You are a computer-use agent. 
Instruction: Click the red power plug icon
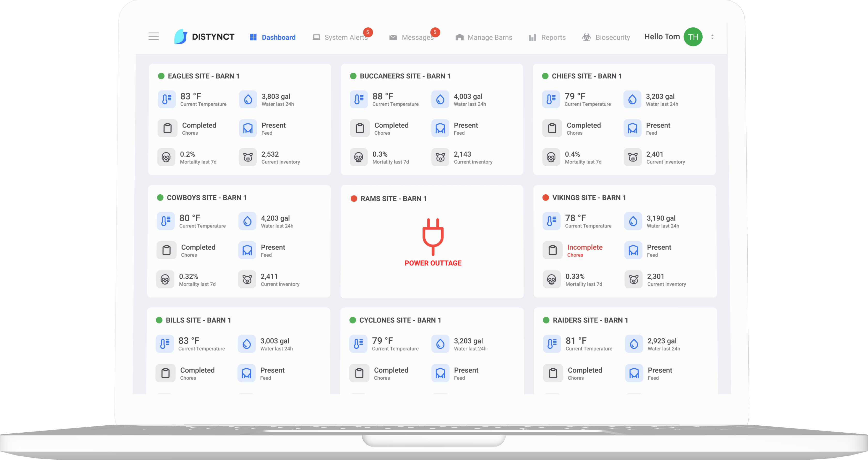click(x=433, y=237)
